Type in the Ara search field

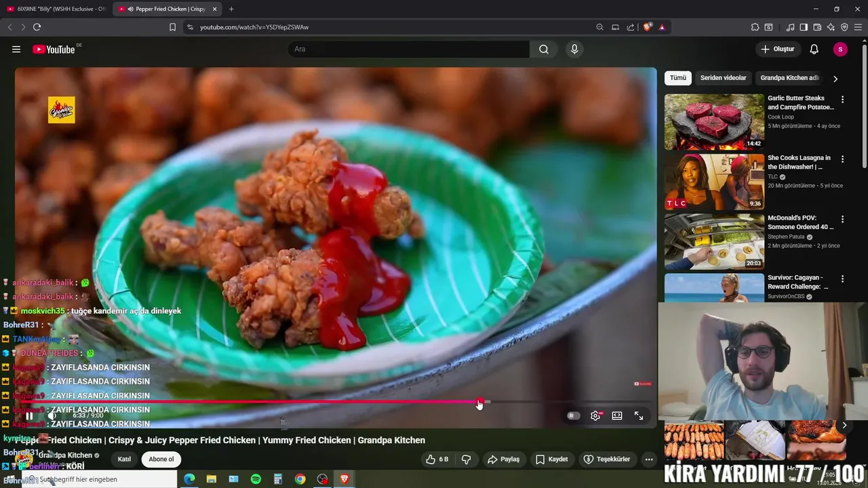408,49
